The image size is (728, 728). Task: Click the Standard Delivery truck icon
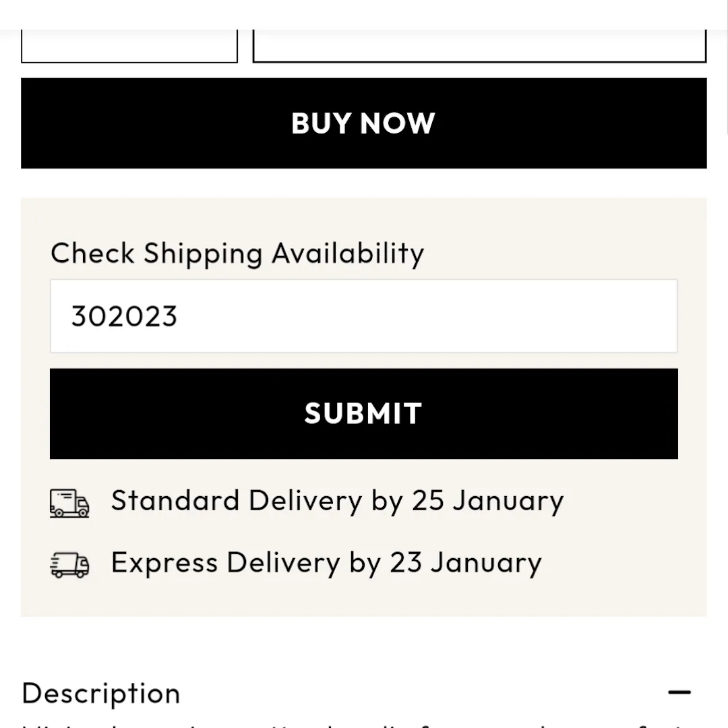pos(69,503)
